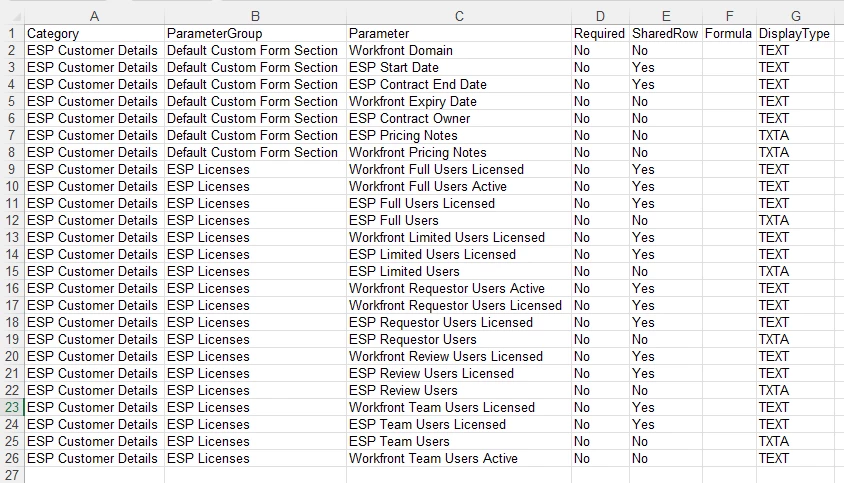Screen dimensions: 844x483
Task: Select the Workfront Domain cell
Action: point(459,50)
